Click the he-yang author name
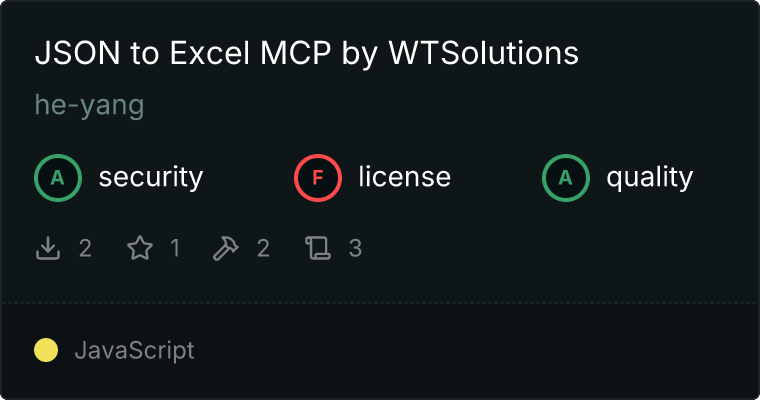The width and height of the screenshot is (760, 400). click(x=90, y=105)
